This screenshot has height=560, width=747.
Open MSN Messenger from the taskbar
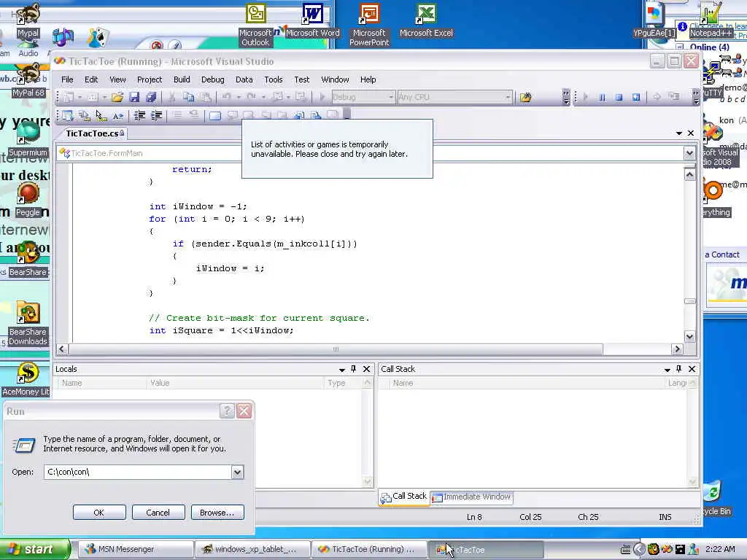[135, 549]
